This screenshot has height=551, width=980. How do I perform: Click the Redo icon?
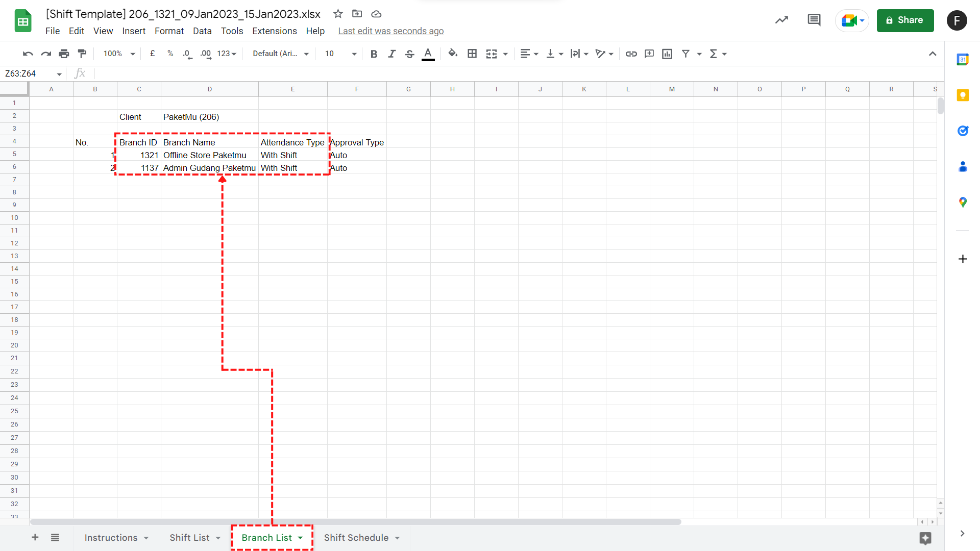[x=46, y=54]
